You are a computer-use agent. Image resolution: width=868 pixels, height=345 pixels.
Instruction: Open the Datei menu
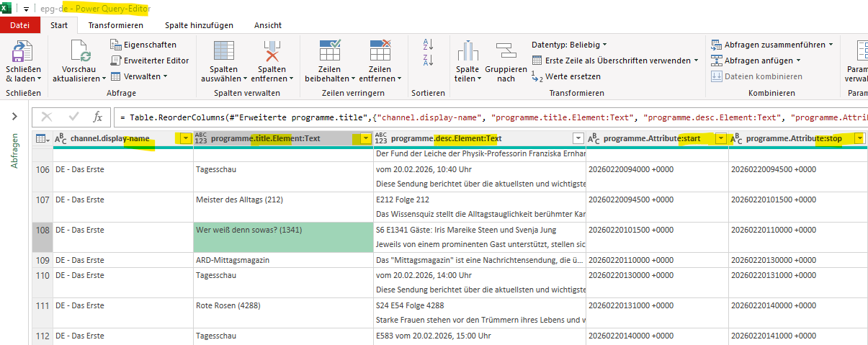pyautogui.click(x=20, y=25)
